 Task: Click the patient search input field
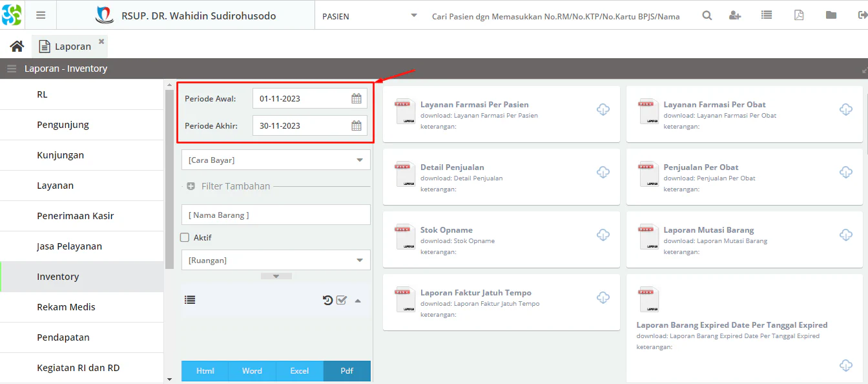tap(555, 16)
